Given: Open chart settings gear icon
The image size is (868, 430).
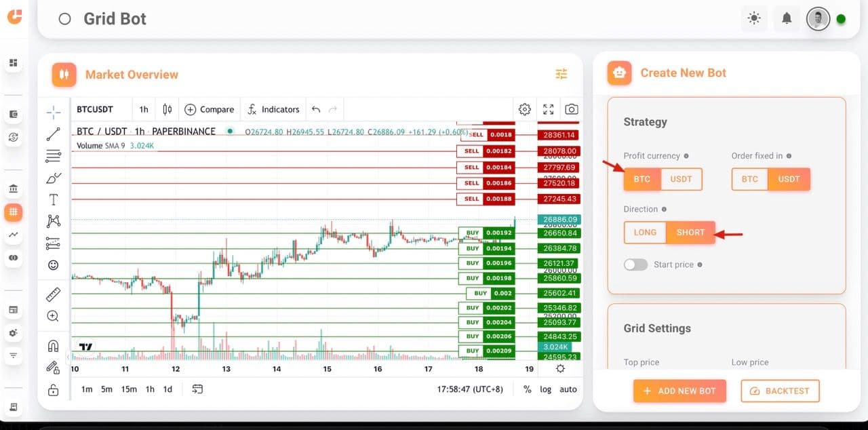Looking at the screenshot, I should pos(524,109).
